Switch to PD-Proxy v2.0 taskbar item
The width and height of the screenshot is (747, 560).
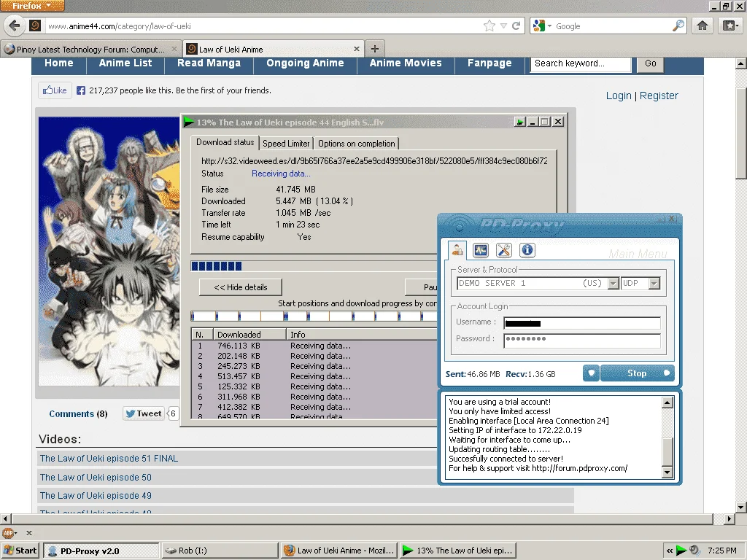[x=101, y=551]
